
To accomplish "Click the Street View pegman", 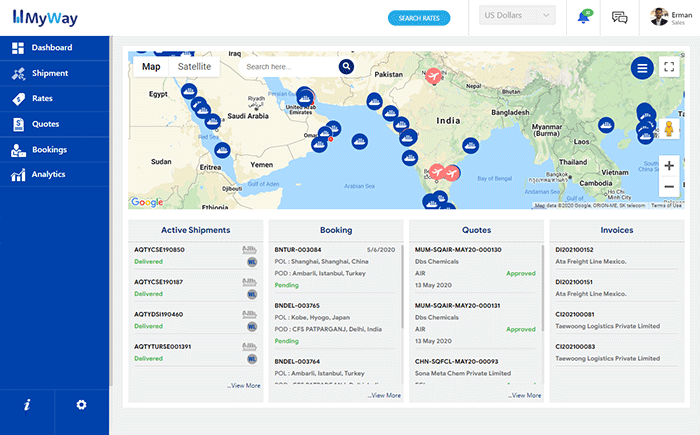I will [669, 129].
